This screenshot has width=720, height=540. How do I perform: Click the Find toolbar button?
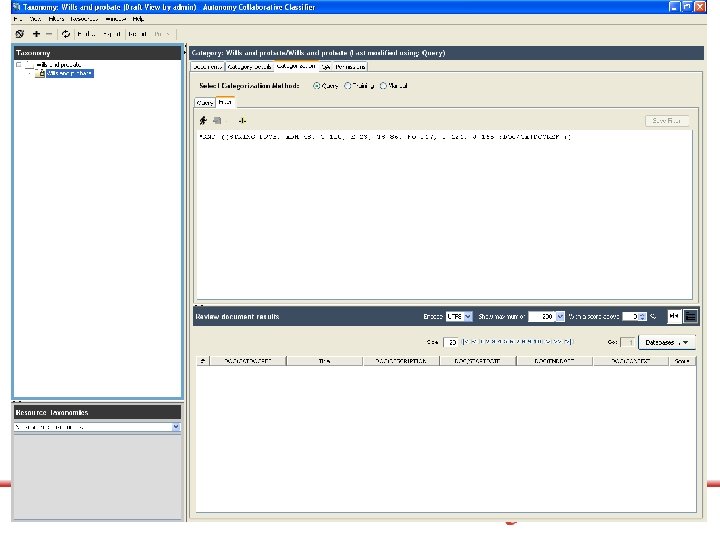(x=86, y=34)
